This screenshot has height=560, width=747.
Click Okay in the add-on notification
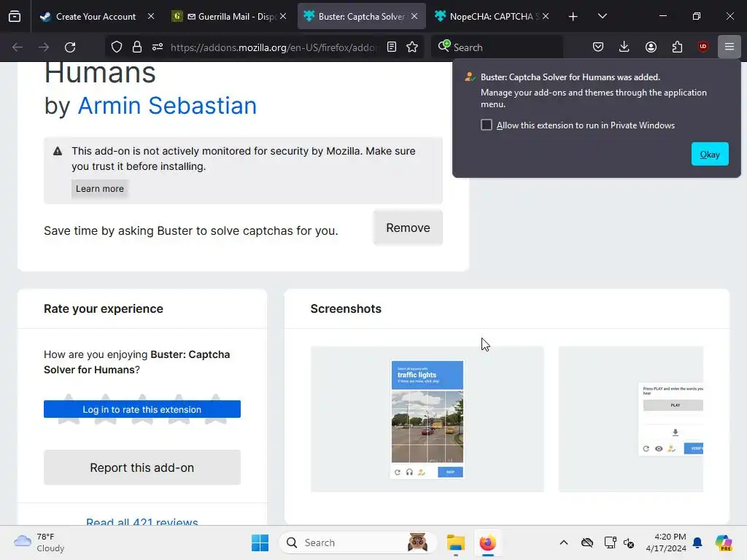point(709,154)
